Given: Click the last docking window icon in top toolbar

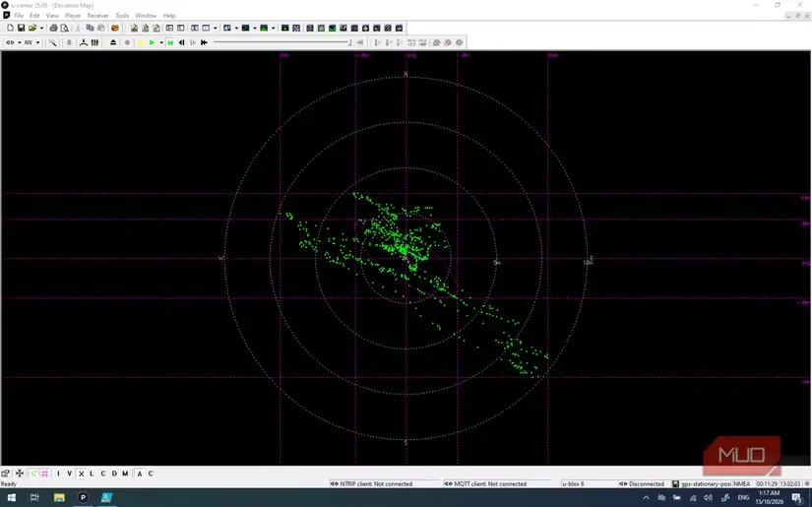Looking at the screenshot, I should coord(399,28).
